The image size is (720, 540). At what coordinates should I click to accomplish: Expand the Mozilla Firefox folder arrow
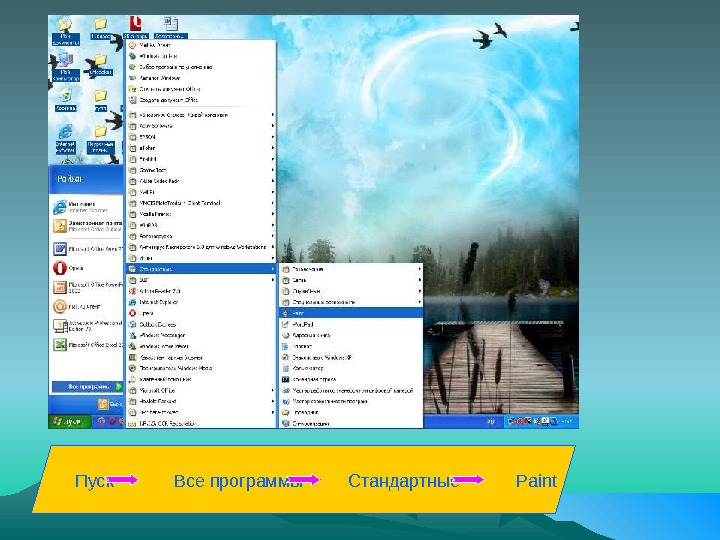pos(272,214)
